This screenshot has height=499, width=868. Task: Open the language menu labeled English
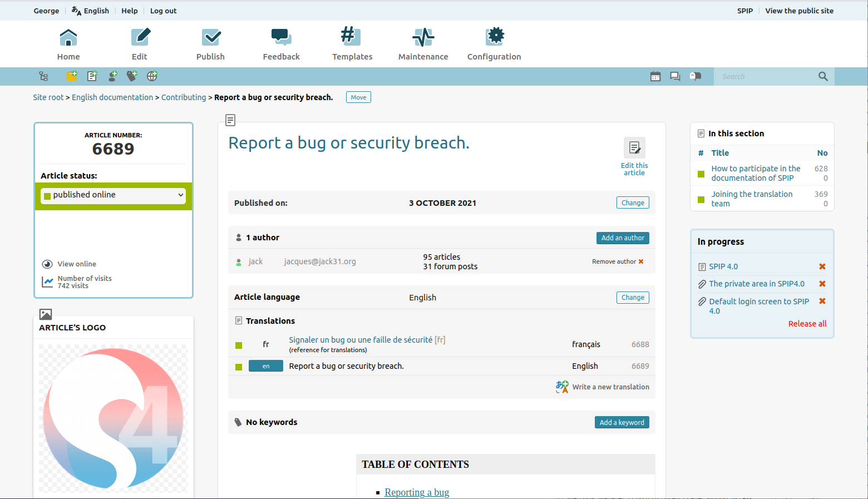pyautogui.click(x=91, y=11)
